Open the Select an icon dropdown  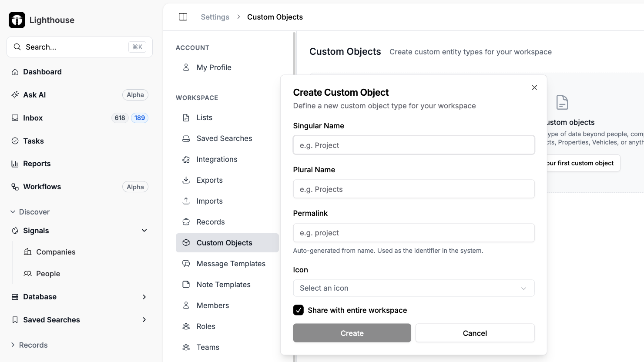click(414, 288)
